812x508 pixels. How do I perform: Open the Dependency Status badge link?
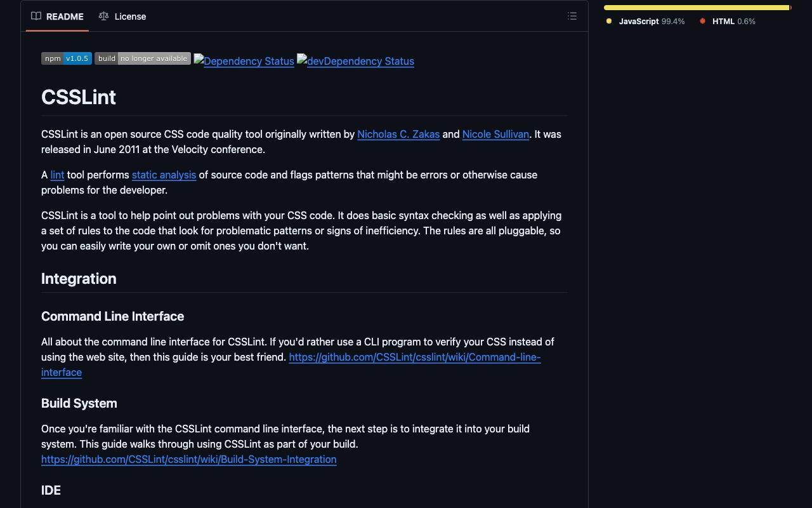pos(244,61)
